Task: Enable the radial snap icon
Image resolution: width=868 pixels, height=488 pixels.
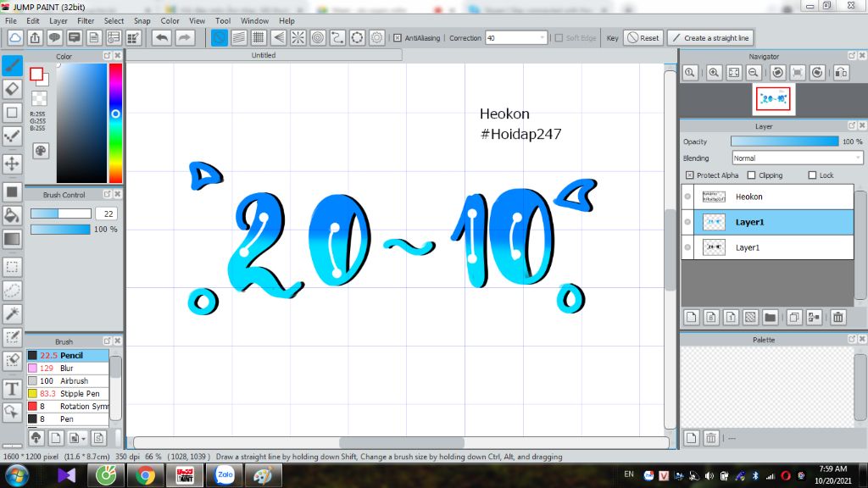Action: click(298, 37)
